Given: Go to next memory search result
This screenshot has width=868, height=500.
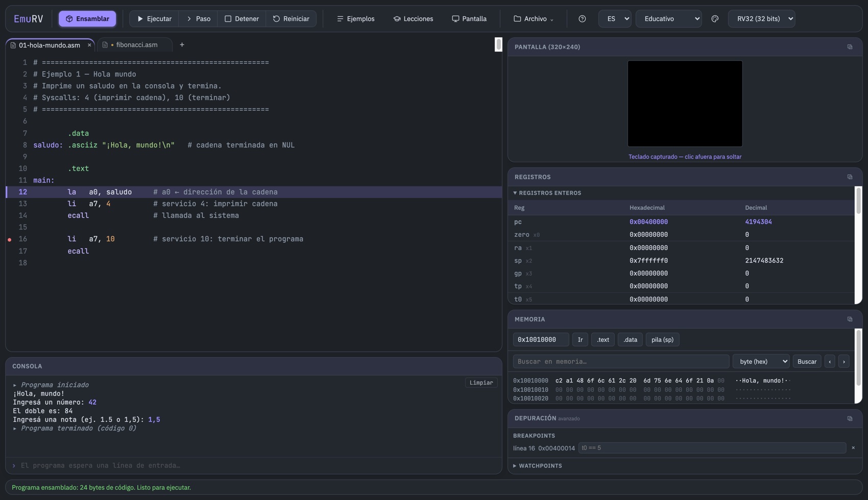Looking at the screenshot, I should pyautogui.click(x=843, y=362).
